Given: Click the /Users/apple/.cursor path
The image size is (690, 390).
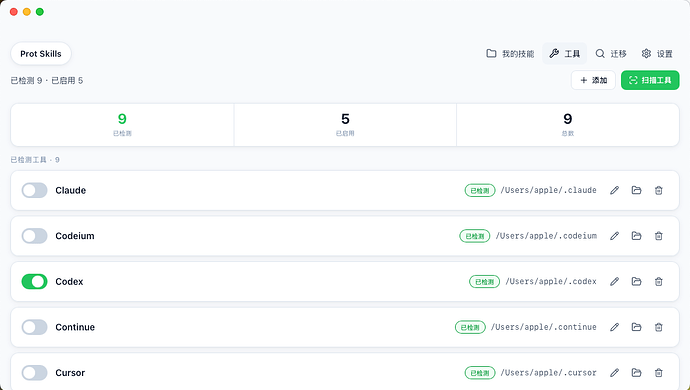Looking at the screenshot, I should [548, 373].
